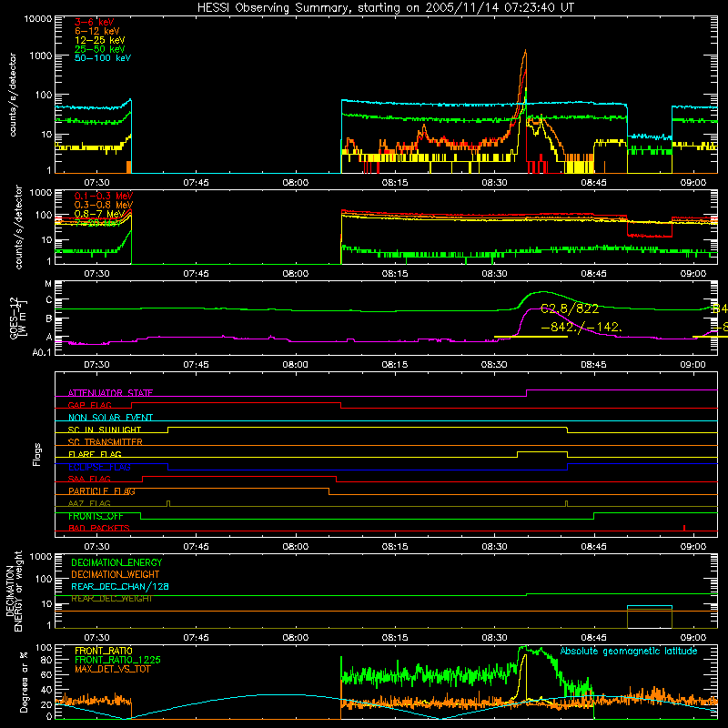Click the REAR_DEC_CHAN/128 legend label
The height and width of the screenshot is (728, 728).
click(120, 586)
